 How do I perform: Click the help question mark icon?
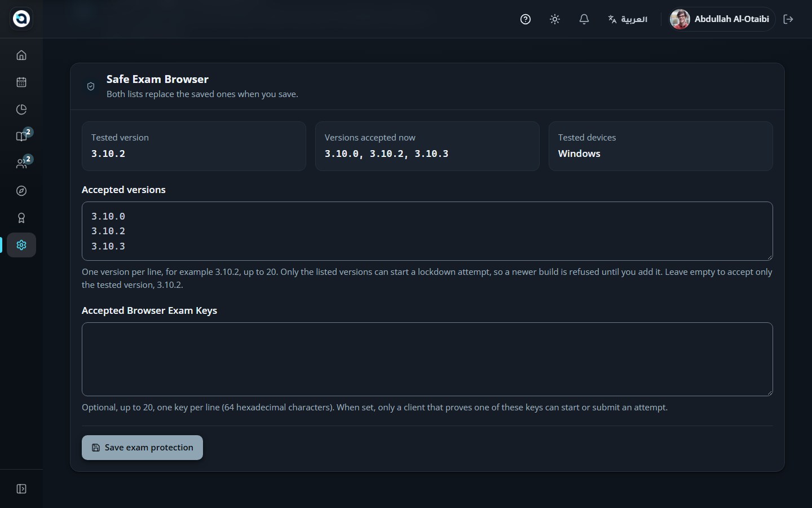pyautogui.click(x=526, y=19)
